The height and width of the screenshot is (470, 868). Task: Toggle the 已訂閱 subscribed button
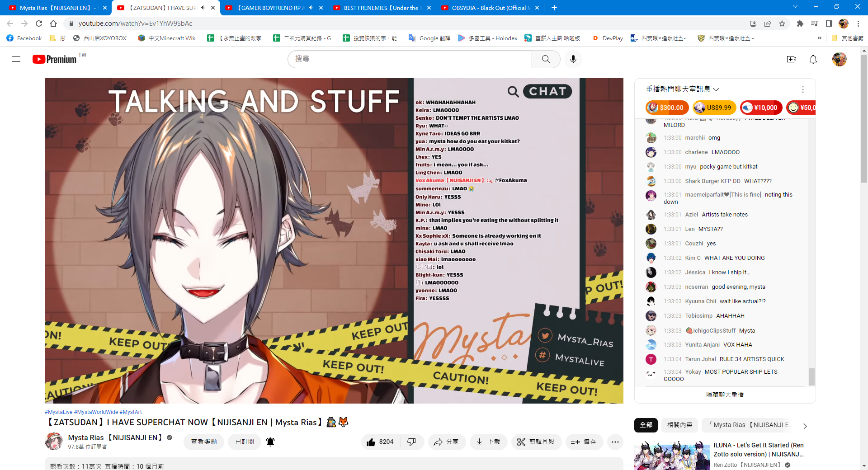click(245, 442)
